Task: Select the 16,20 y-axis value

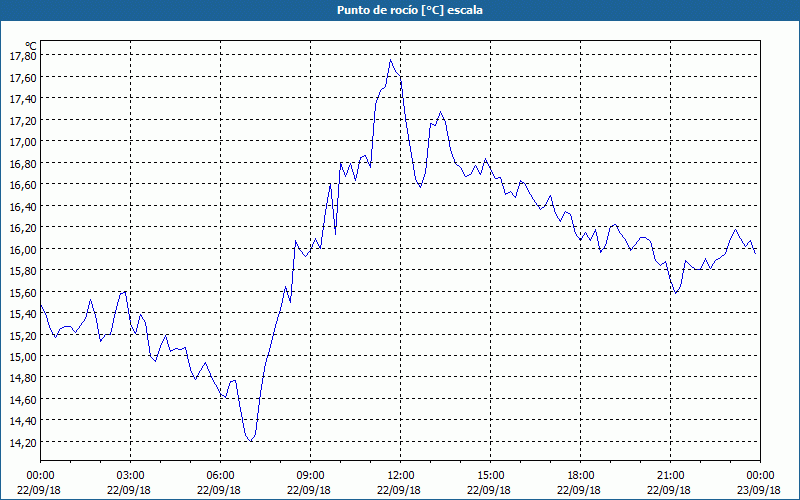Action: click(x=22, y=228)
